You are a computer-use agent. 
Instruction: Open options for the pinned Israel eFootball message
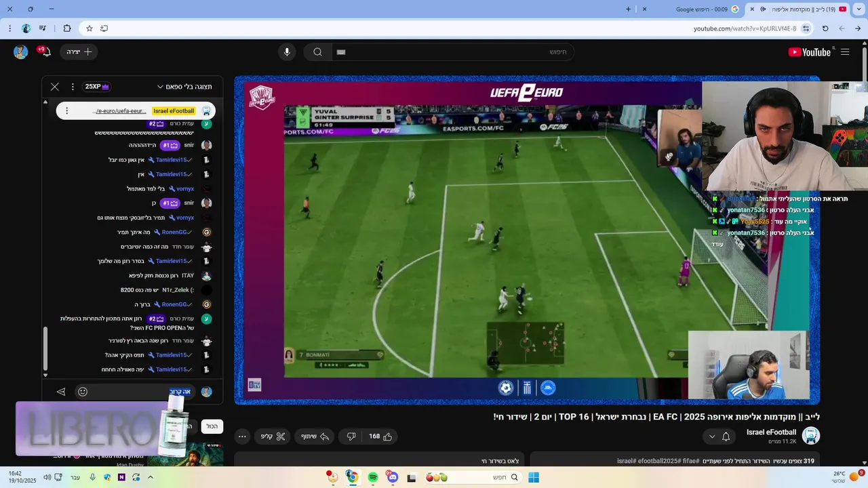tap(66, 110)
